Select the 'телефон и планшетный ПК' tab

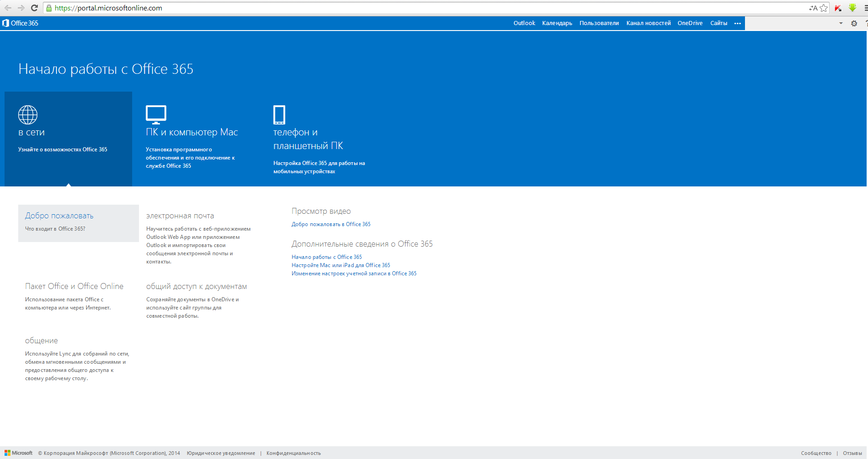[308, 139]
